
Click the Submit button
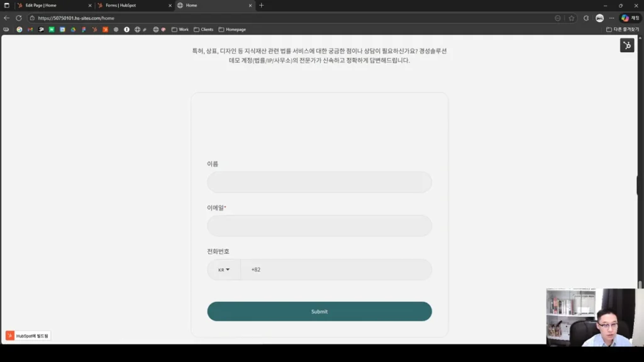(319, 312)
